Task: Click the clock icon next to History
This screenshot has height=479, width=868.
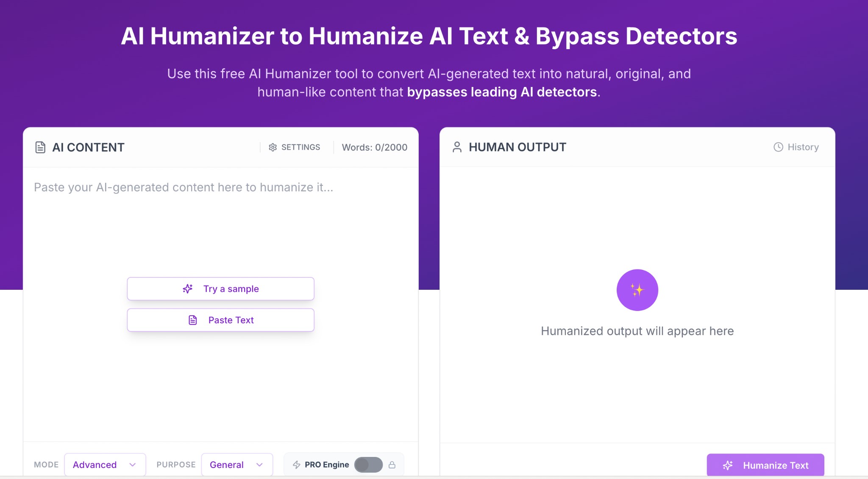Action: click(x=778, y=147)
